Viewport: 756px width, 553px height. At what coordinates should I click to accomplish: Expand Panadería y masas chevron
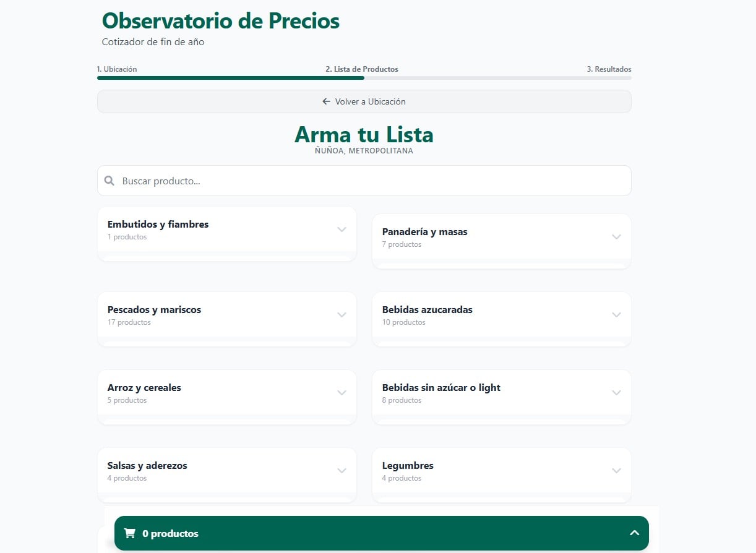616,237
